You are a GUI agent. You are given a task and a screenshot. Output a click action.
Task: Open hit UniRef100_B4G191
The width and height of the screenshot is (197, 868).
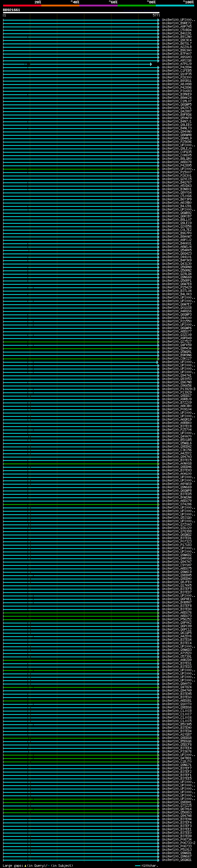[176, 33]
